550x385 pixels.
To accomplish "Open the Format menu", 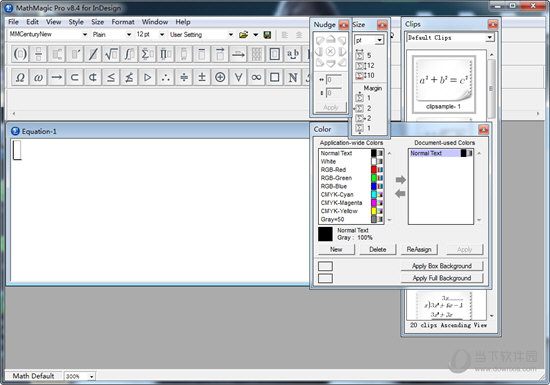I will [123, 22].
